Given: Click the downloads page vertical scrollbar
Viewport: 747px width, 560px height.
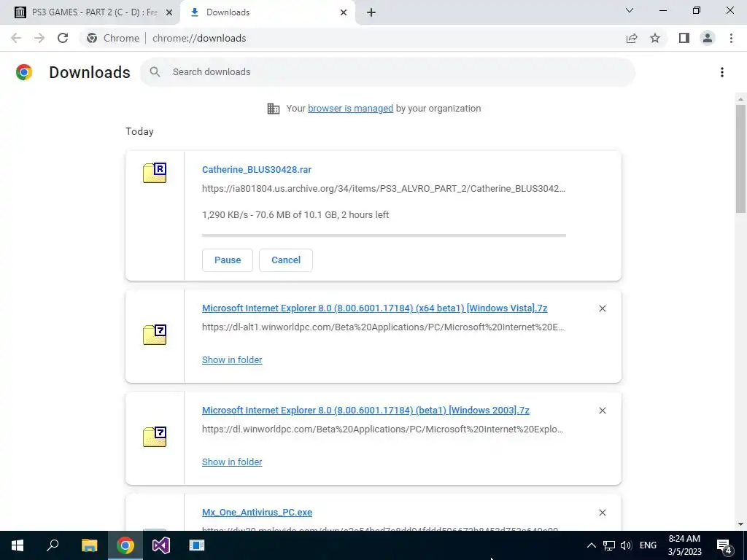Looking at the screenshot, I should coord(740,159).
